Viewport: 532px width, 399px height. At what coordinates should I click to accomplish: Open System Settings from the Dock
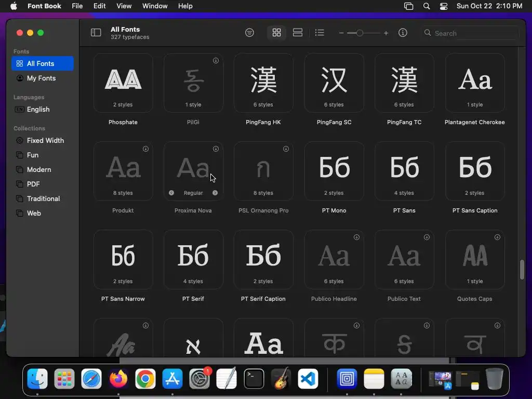coord(199,379)
